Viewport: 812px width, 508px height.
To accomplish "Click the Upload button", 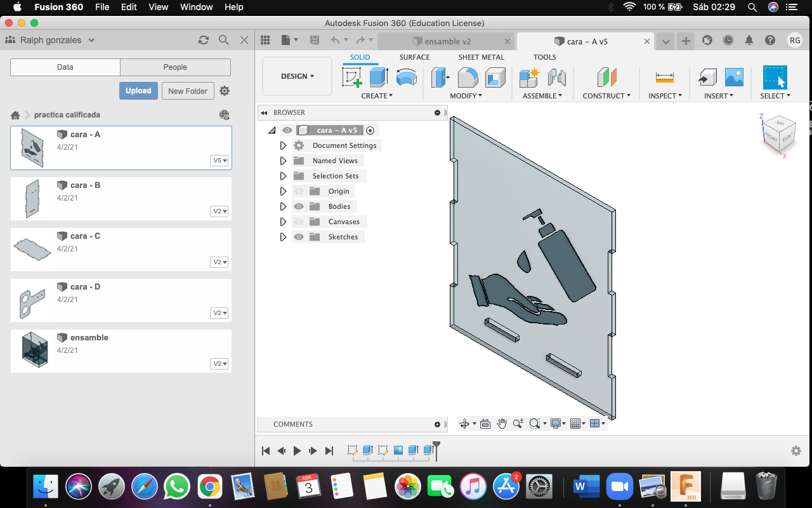I will tap(138, 91).
